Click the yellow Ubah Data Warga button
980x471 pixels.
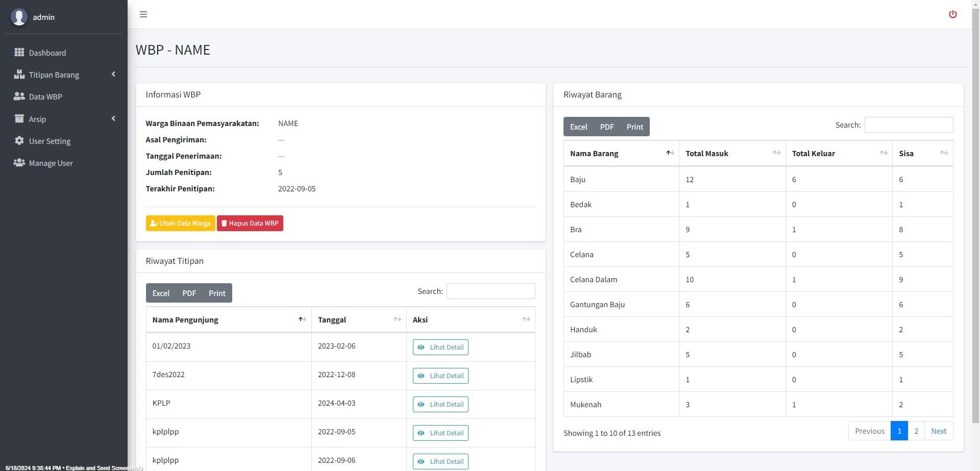tap(180, 223)
